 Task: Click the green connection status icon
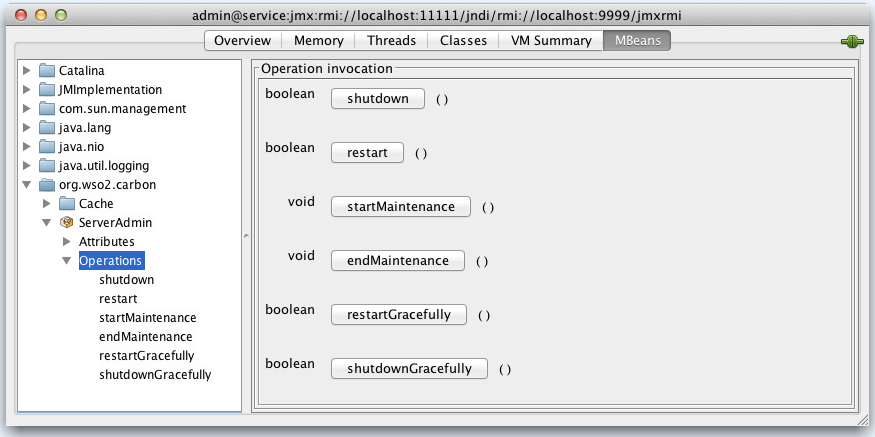point(852,41)
